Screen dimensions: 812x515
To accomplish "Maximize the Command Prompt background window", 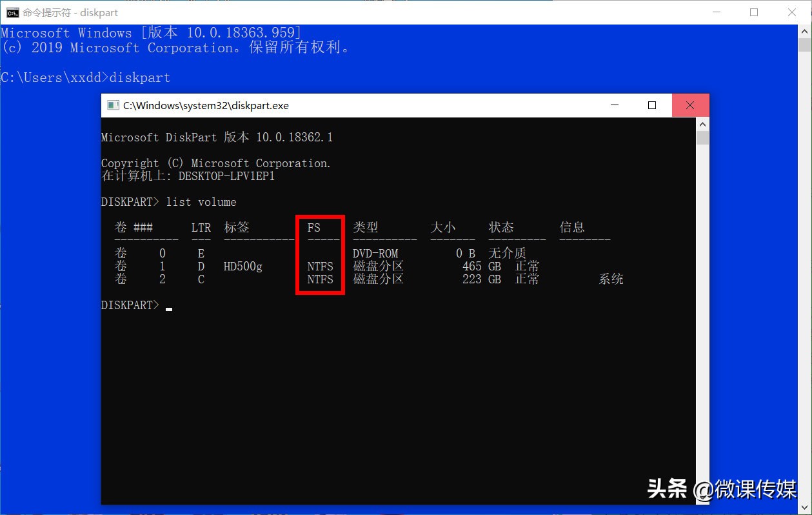I will [754, 12].
